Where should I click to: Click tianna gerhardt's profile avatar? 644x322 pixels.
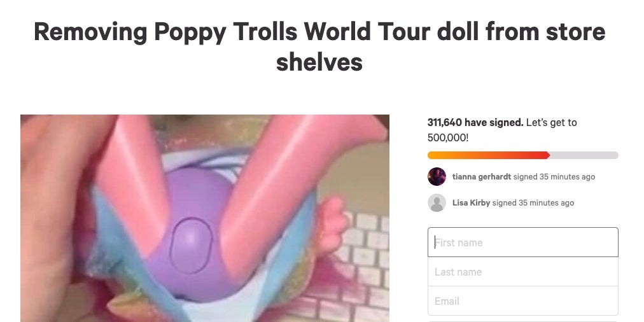[437, 177]
